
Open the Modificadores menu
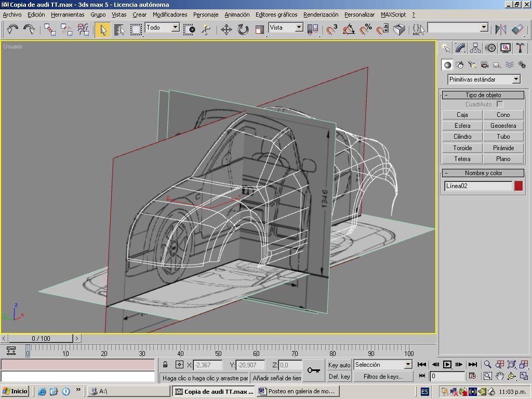click(170, 15)
